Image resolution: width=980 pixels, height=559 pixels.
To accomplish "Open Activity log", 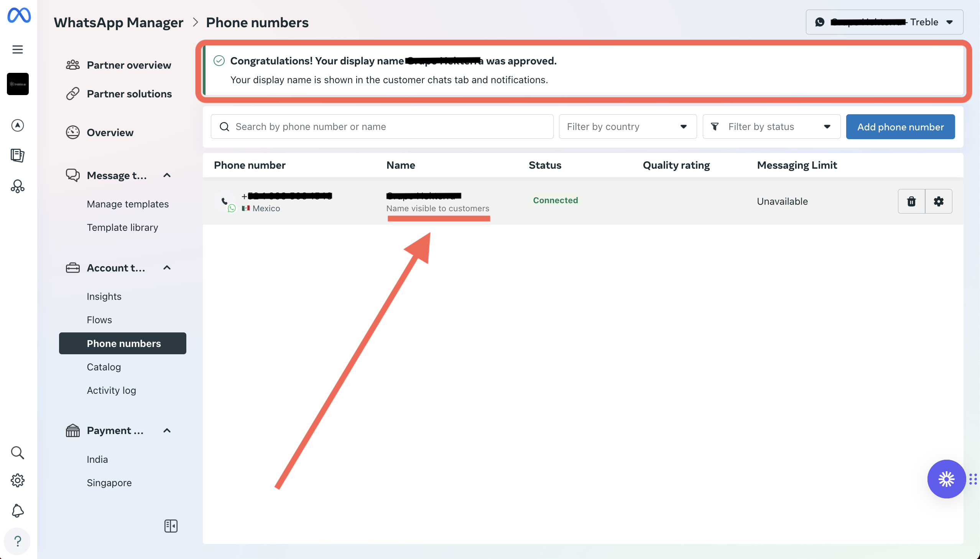I will [111, 390].
